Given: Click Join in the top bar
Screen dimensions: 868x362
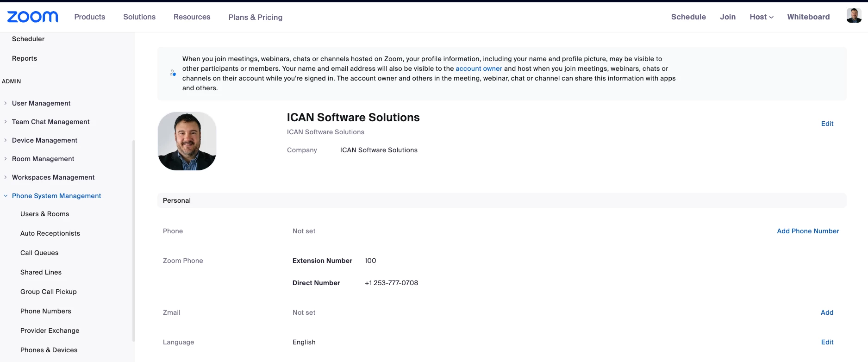Looking at the screenshot, I should 728,17.
